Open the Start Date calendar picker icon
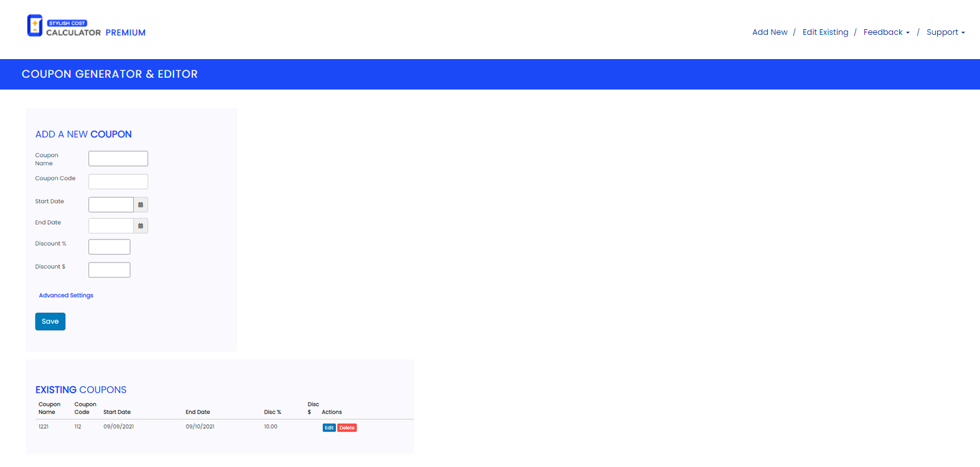 tap(141, 205)
